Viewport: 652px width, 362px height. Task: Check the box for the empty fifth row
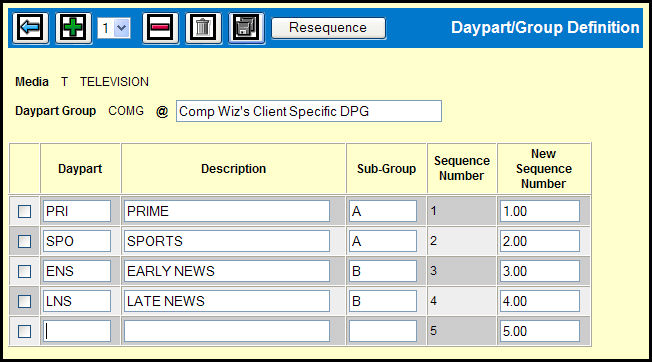click(25, 331)
